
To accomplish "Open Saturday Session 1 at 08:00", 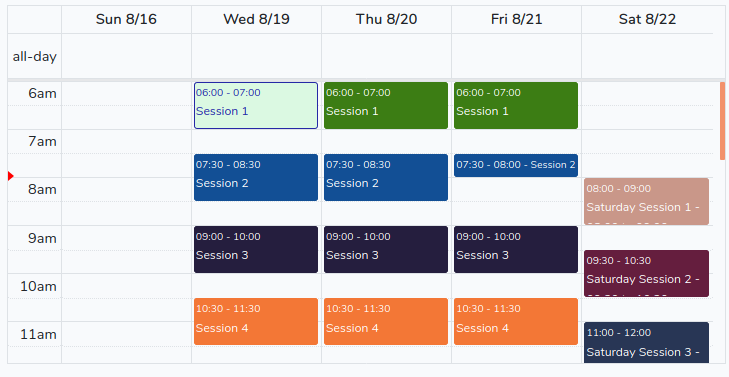I will [x=647, y=202].
